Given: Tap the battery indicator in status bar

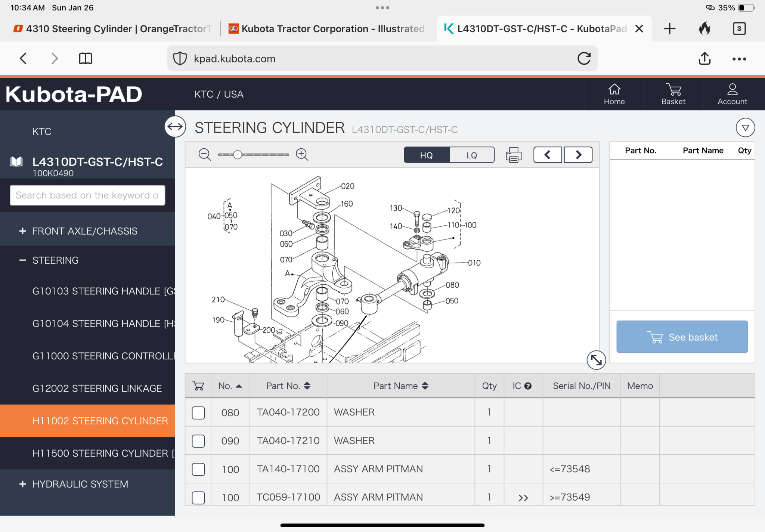Looking at the screenshot, I should tap(746, 7).
